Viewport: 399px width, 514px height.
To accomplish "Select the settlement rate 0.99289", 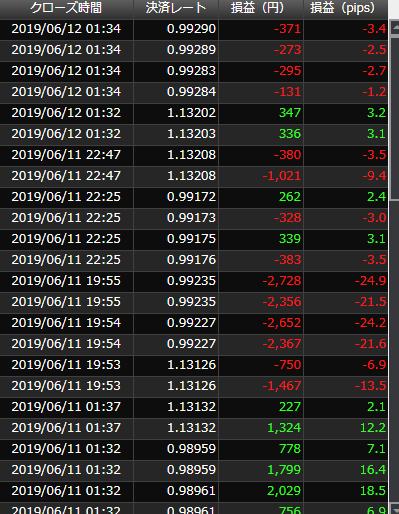I will pos(191,50).
